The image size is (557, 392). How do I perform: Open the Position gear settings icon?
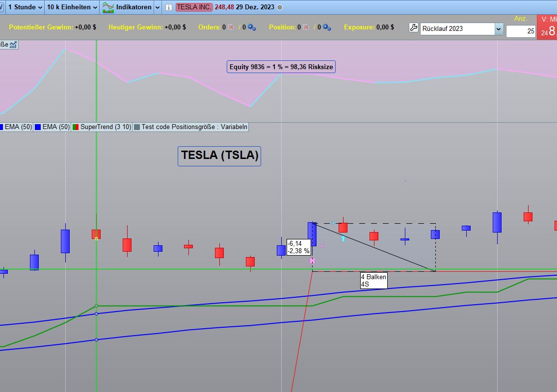(327, 27)
